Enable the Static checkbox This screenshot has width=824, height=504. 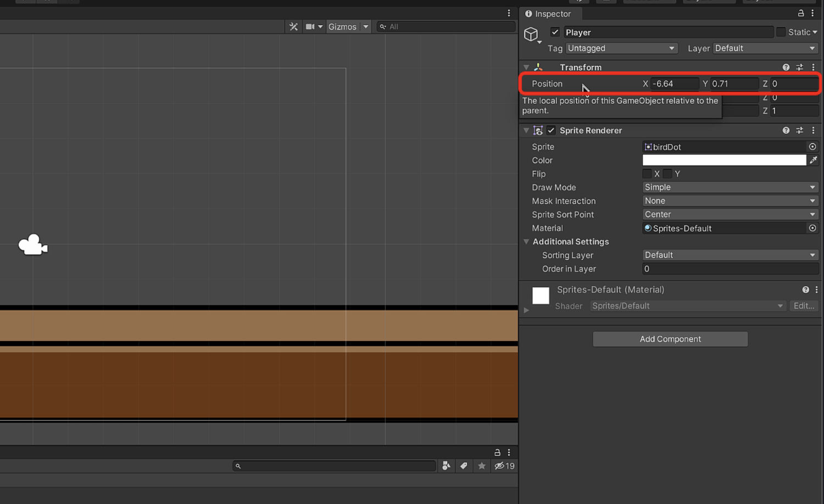pos(781,32)
